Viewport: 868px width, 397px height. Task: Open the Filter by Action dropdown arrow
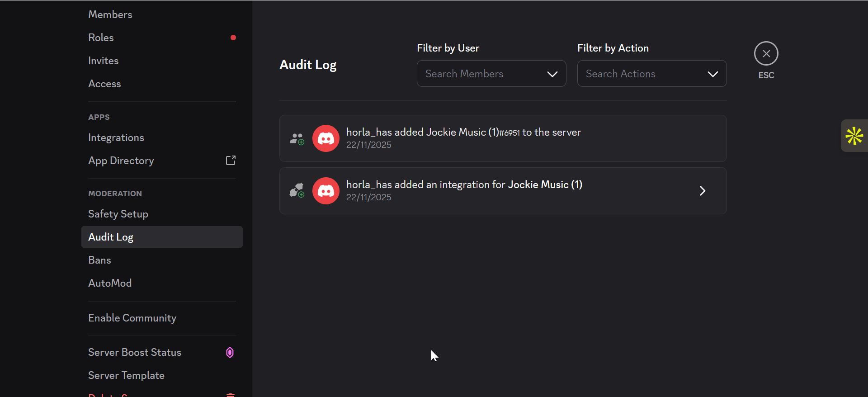tap(712, 74)
